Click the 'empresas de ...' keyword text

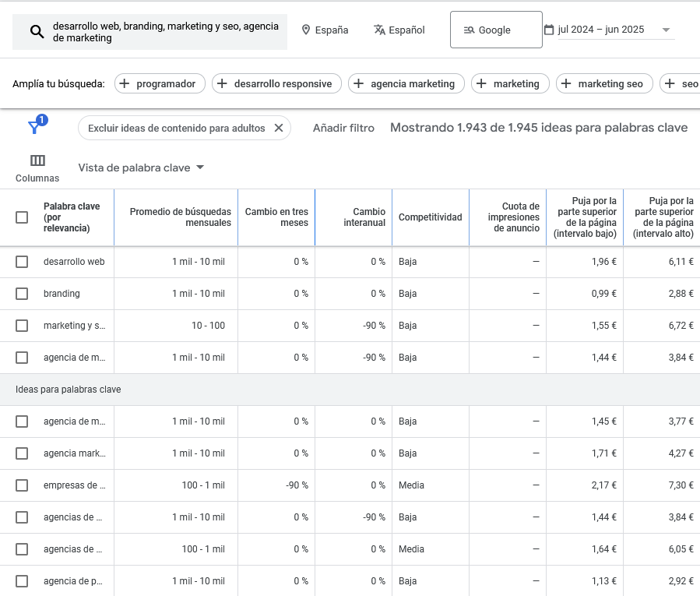[x=75, y=485]
